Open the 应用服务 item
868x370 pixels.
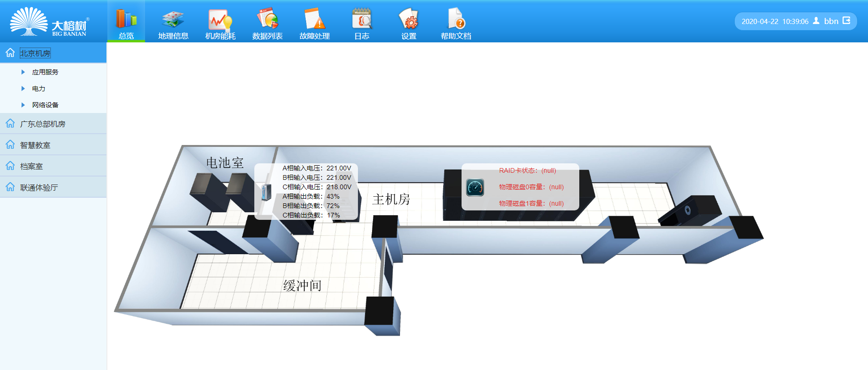45,72
